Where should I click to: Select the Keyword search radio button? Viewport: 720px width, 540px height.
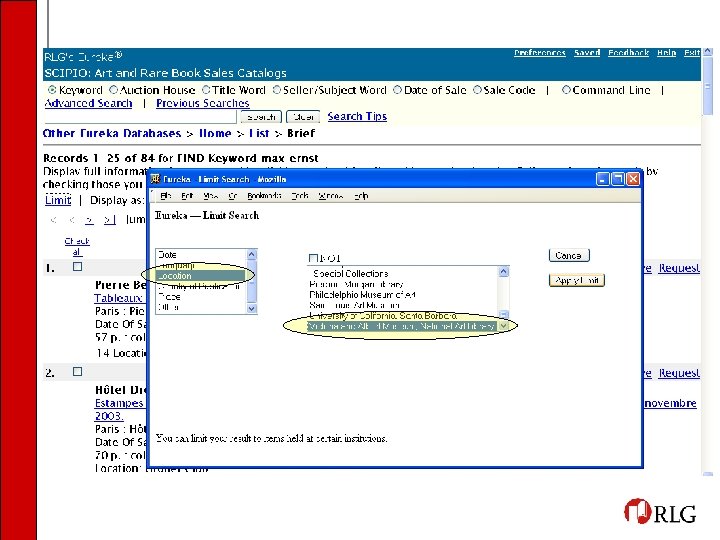click(52, 90)
